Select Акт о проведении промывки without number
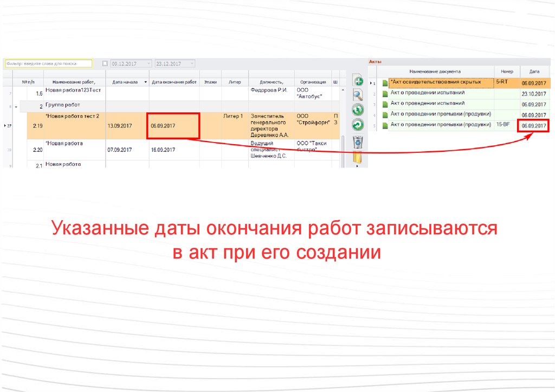 tap(441, 114)
